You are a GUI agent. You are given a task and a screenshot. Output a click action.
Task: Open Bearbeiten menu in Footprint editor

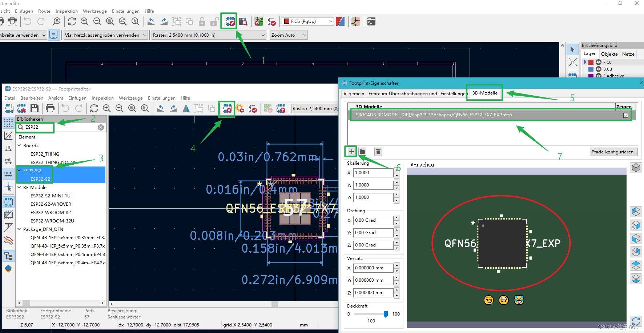coord(32,98)
